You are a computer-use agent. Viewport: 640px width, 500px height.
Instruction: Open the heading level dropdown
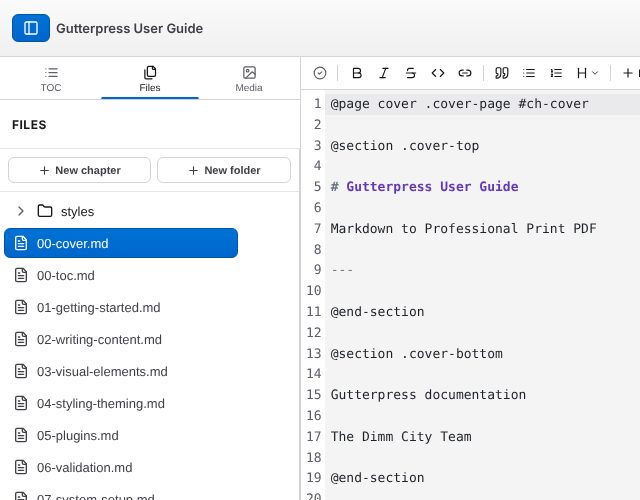coord(587,73)
